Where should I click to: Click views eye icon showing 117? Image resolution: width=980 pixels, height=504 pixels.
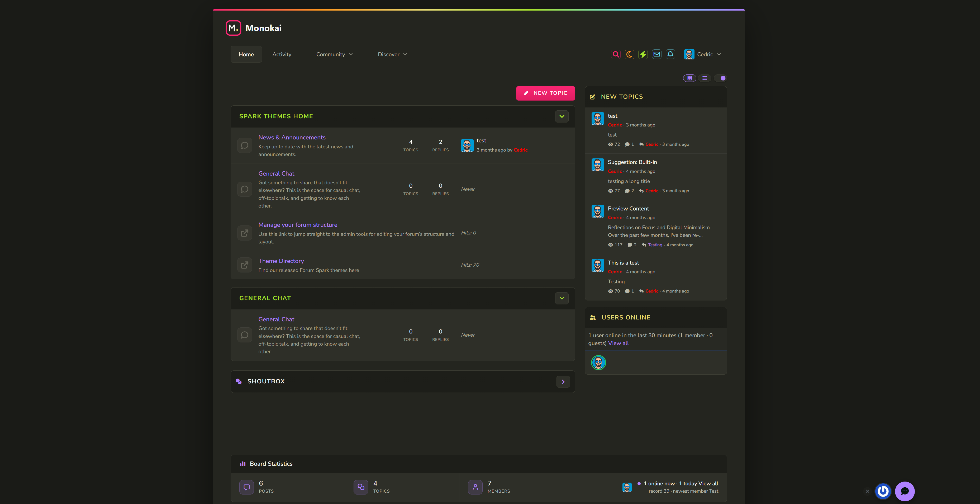[x=610, y=245]
